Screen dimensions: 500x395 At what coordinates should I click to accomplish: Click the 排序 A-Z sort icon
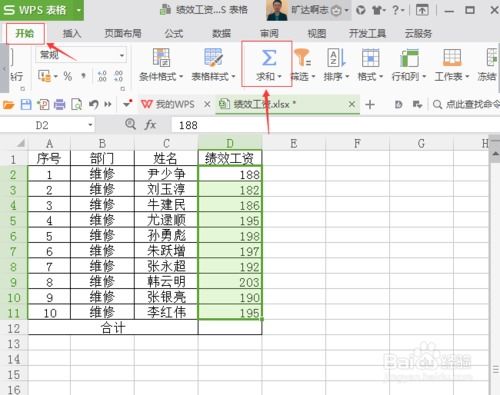[336, 57]
